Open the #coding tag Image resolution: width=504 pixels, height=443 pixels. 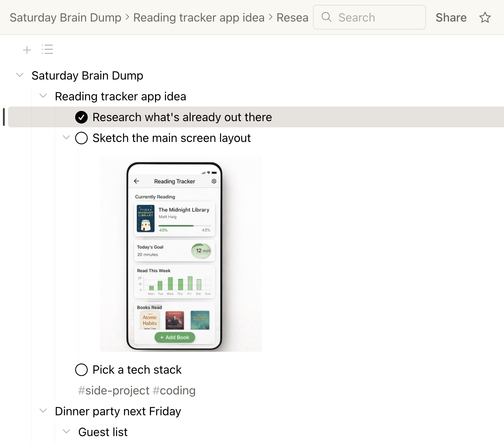pos(174,390)
